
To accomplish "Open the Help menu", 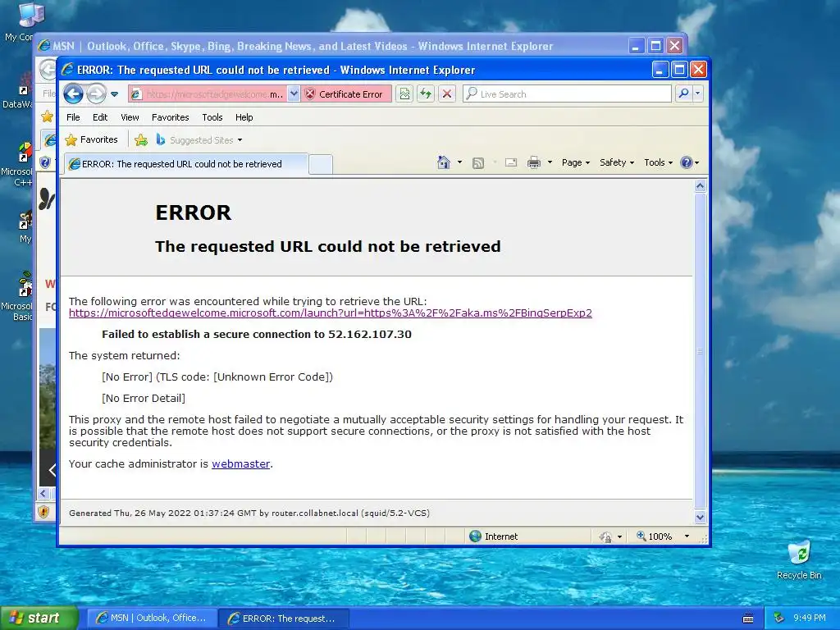I will 244,117.
